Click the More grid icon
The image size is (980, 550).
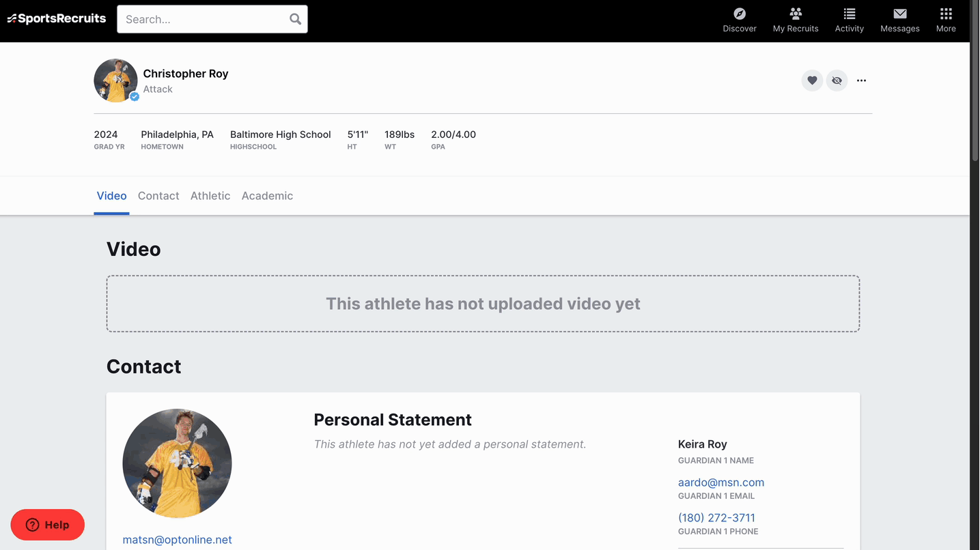946,13
